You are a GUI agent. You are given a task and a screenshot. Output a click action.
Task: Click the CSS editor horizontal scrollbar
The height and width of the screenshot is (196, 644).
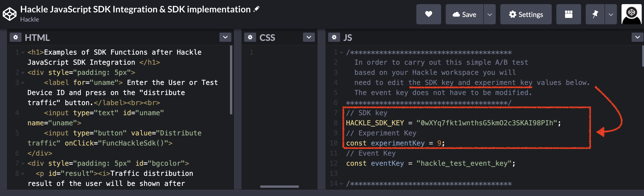coord(279,187)
